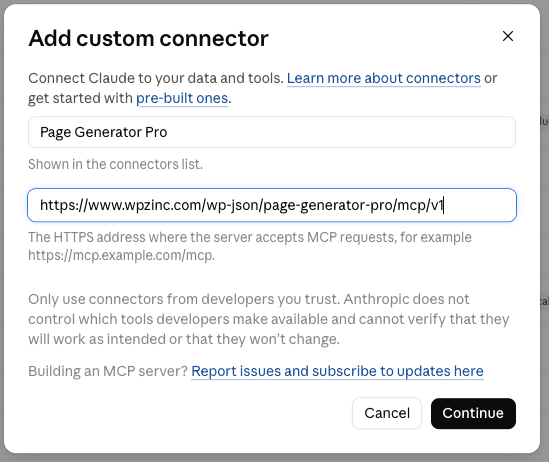Click the Page Generator Pro name field
549x462 pixels.
pos(272,132)
